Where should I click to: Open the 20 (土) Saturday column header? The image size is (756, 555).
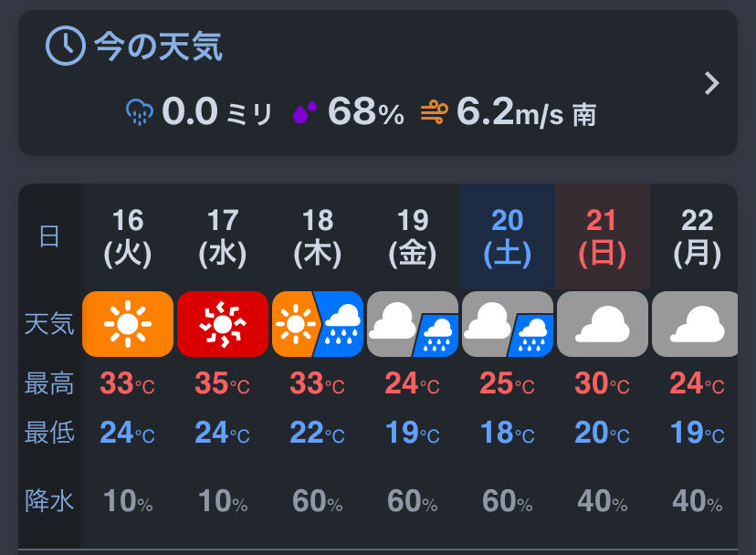pos(508,237)
